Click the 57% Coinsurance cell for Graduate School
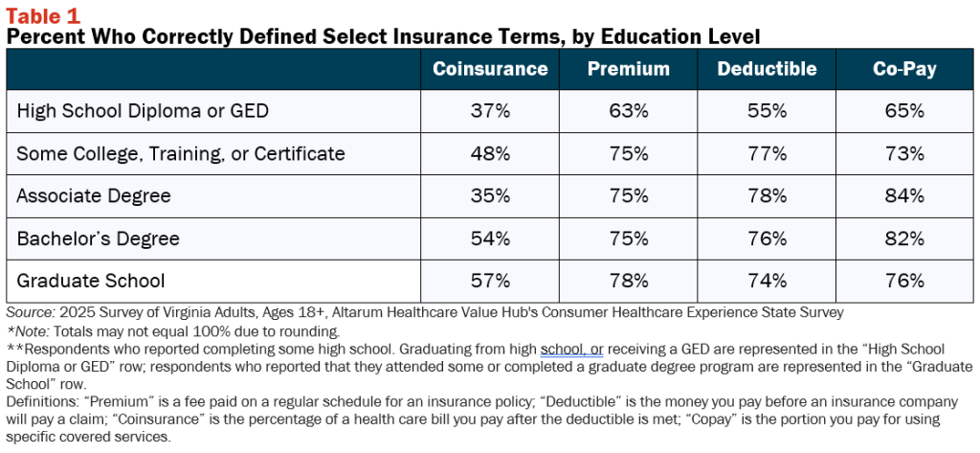This screenshot has width=980, height=453. (490, 281)
